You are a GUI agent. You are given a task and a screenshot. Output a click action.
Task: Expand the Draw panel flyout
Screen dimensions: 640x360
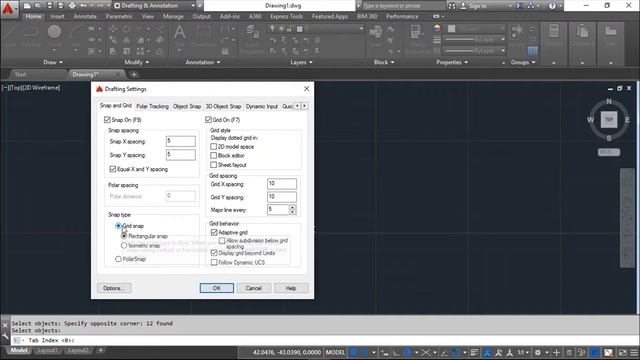[53, 62]
